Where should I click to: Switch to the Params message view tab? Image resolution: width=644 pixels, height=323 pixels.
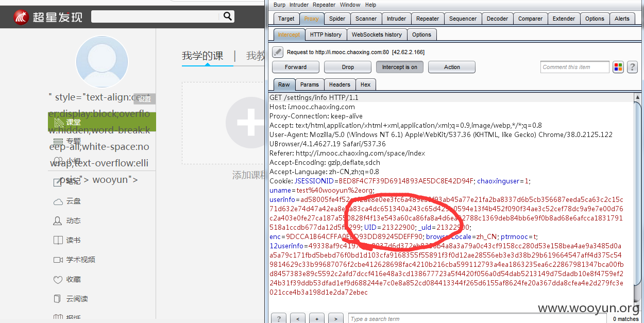click(x=310, y=84)
